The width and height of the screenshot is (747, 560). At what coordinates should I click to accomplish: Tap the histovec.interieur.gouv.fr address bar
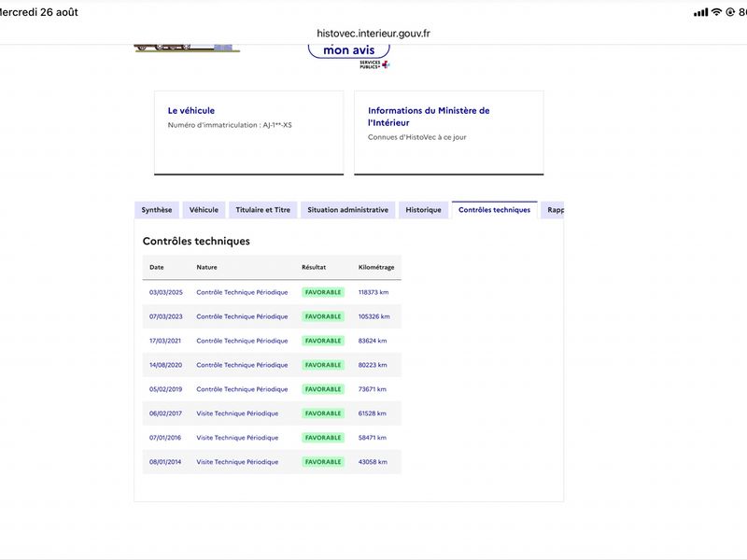coord(373,34)
